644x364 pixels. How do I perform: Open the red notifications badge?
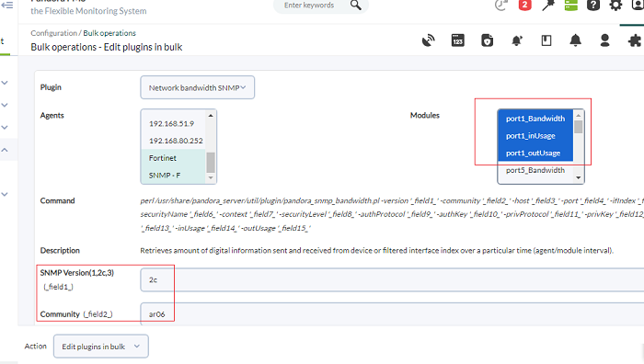pos(524,6)
